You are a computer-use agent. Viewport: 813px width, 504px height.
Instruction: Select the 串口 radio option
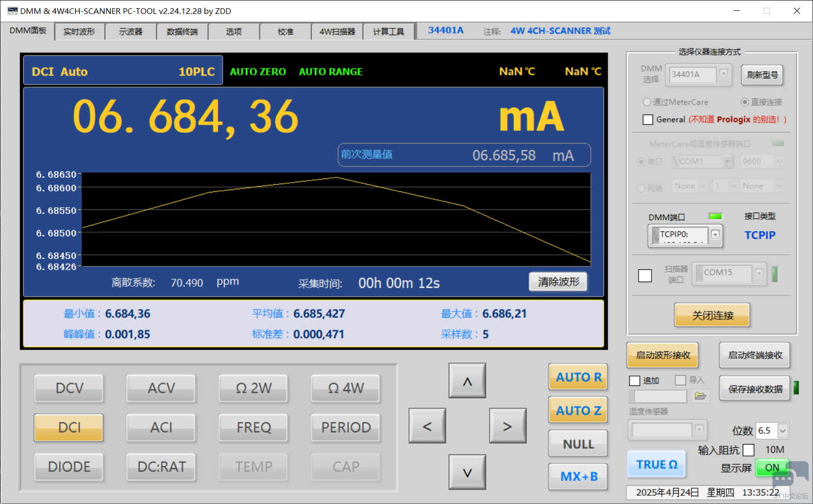pyautogui.click(x=641, y=162)
